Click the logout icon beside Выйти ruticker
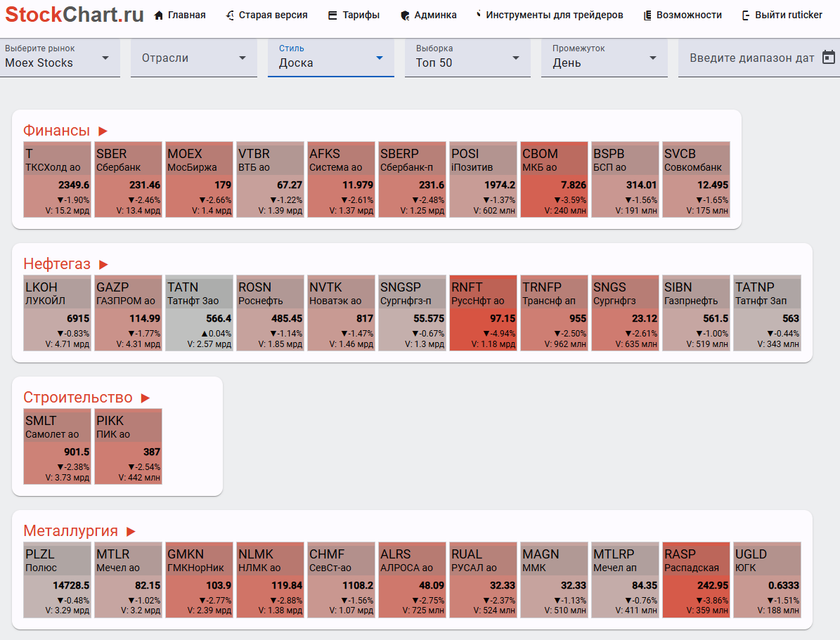 [746, 15]
